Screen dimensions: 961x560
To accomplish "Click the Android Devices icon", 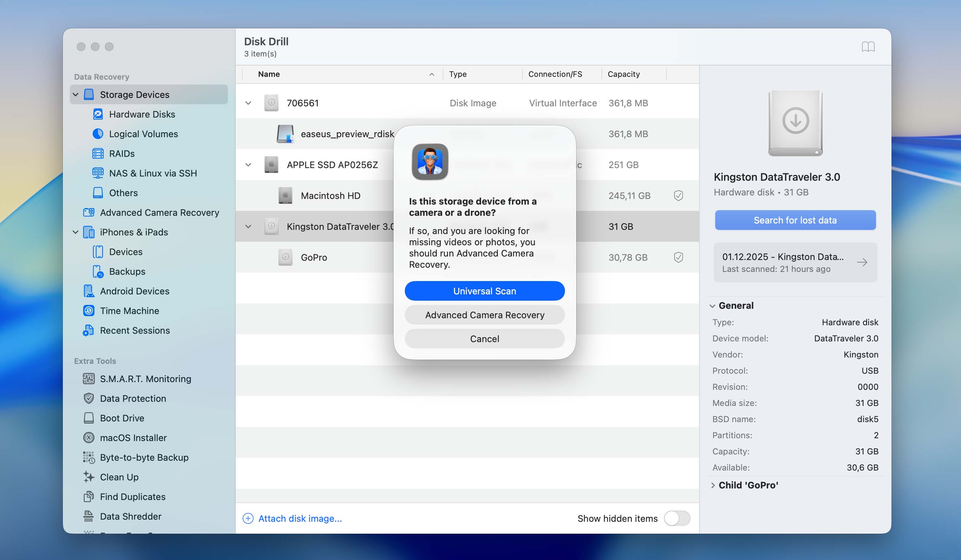I will coord(88,291).
